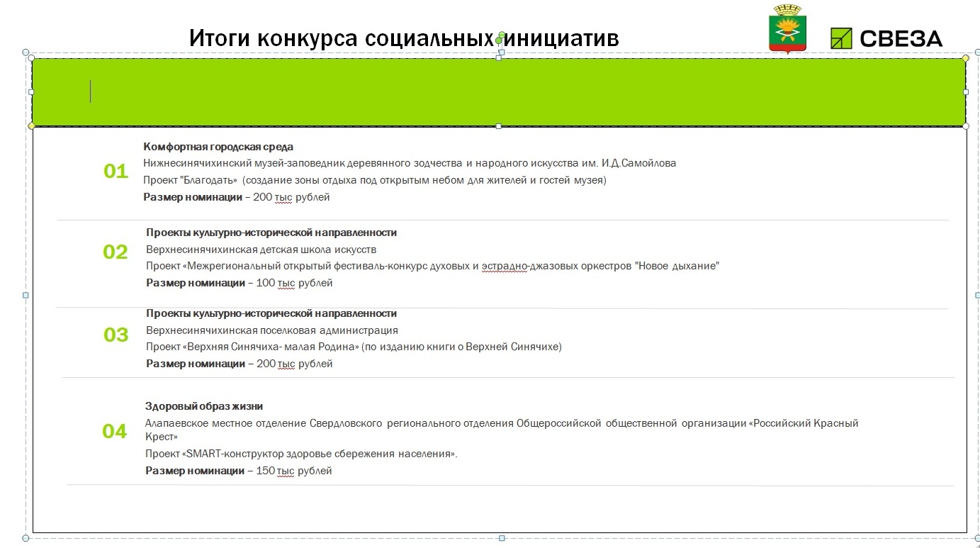
Task: Click "Проекты культурно-исторической направленности" heading in item 03
Action: tap(271, 313)
